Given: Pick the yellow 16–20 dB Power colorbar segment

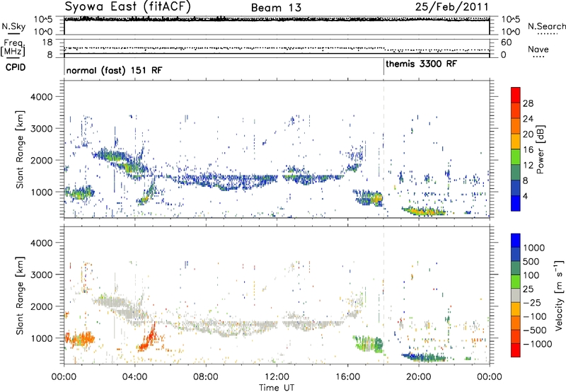Looking at the screenshot, I should tap(516, 142).
